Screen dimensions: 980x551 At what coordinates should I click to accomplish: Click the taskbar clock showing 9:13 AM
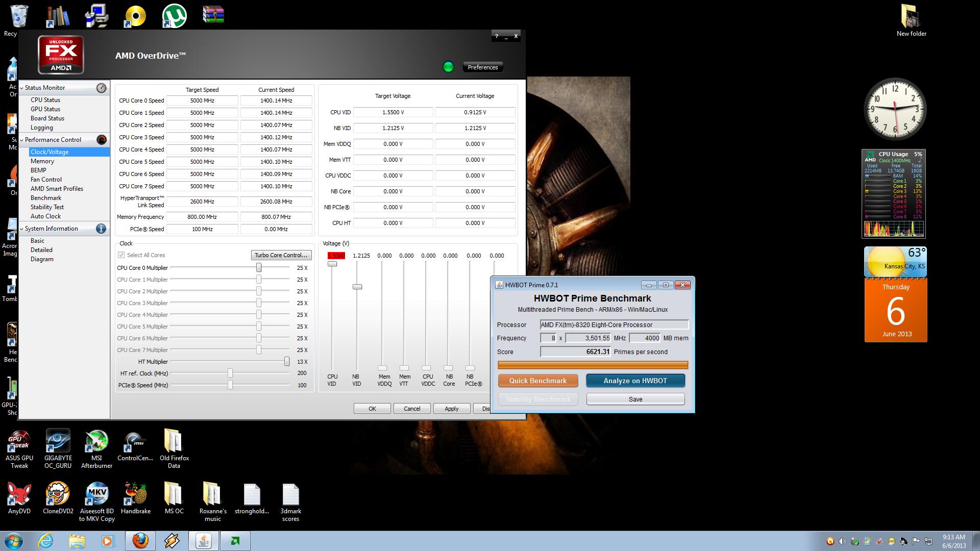(x=954, y=541)
